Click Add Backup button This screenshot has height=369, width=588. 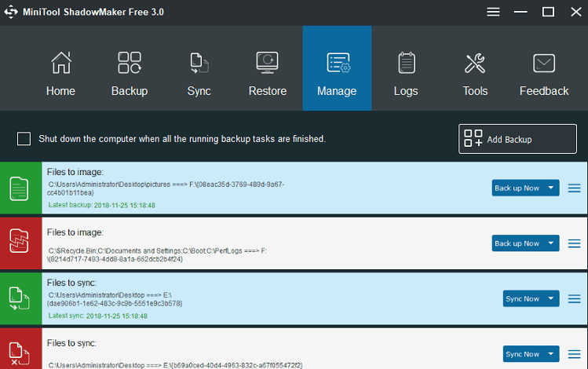coord(517,139)
